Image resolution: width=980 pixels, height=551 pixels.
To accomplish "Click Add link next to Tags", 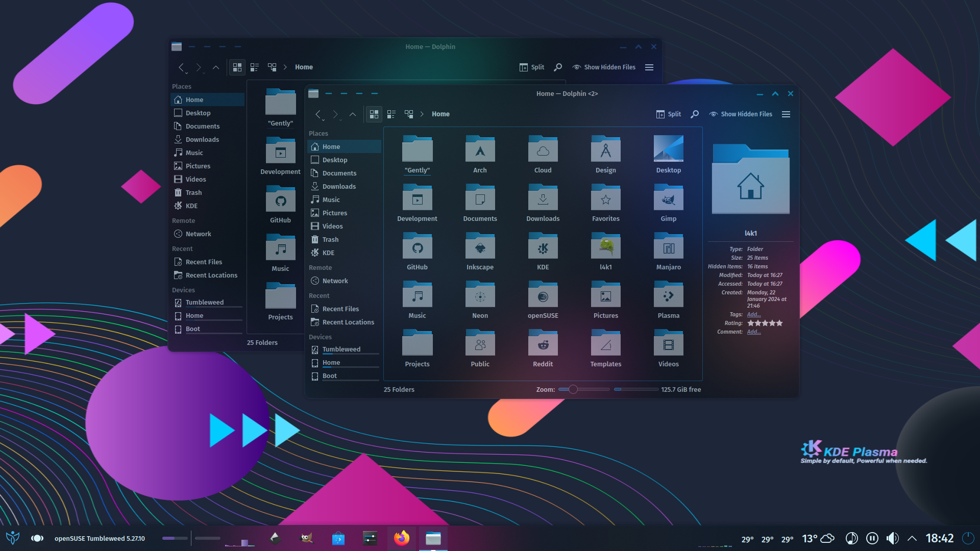I will click(x=754, y=315).
